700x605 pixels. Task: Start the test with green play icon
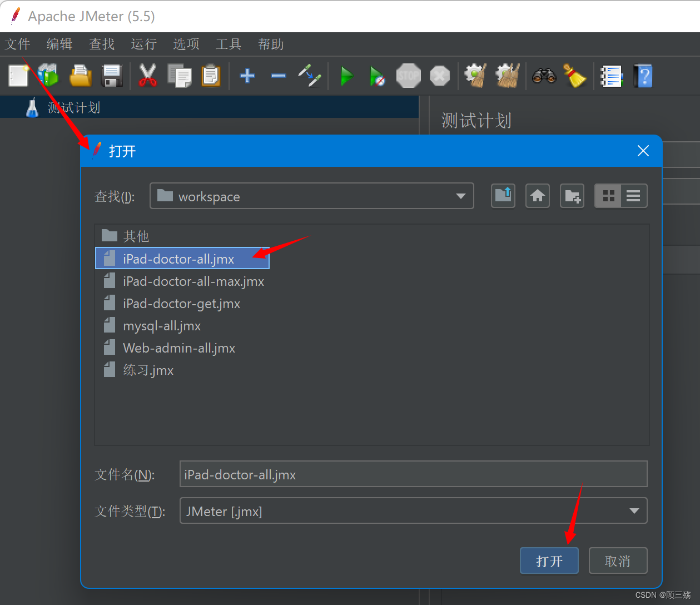pos(347,76)
